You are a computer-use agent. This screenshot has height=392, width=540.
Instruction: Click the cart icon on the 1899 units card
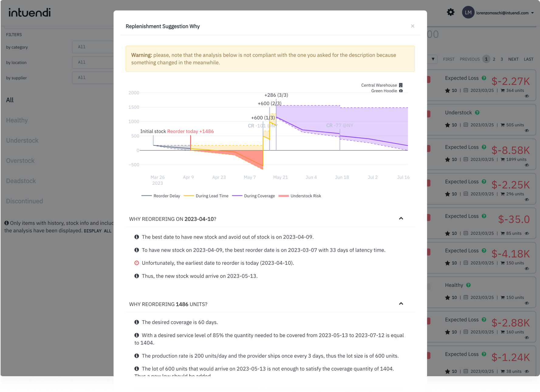point(503,160)
